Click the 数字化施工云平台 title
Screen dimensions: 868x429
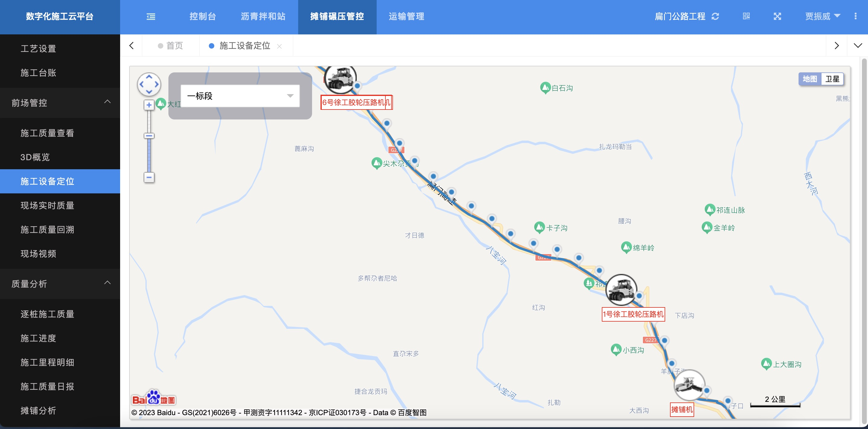[60, 17]
